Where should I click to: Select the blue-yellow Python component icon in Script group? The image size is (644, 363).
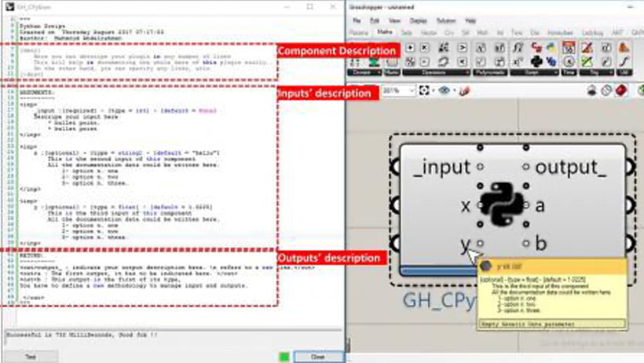551,48
